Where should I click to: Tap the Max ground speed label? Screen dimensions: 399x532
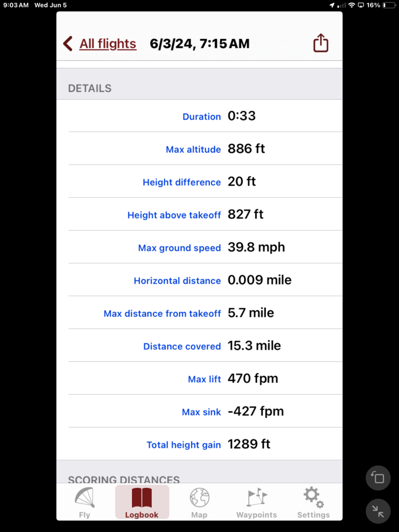(179, 248)
